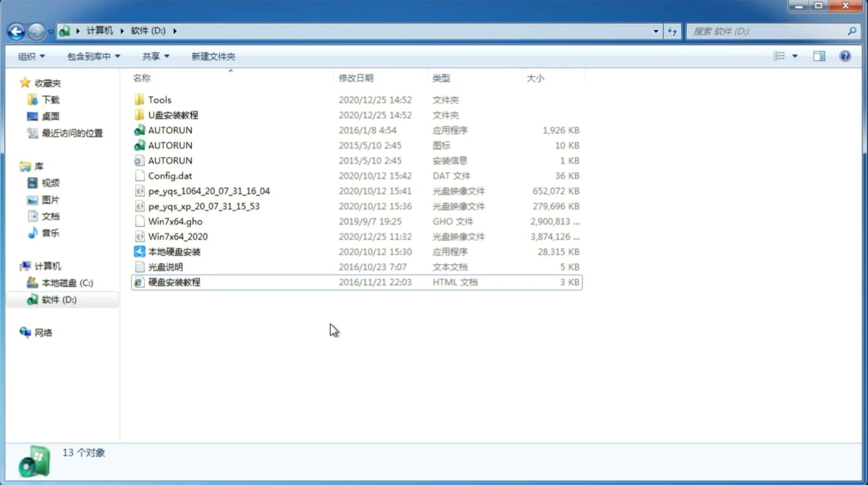Open pe_yqs_1064 disc image file
The width and height of the screenshot is (868, 485).
[210, 191]
